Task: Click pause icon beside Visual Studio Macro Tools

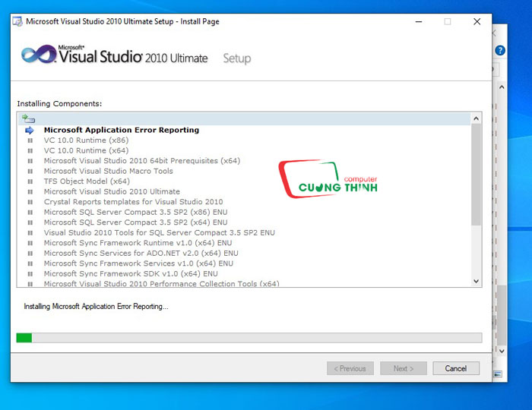Action: [30, 171]
